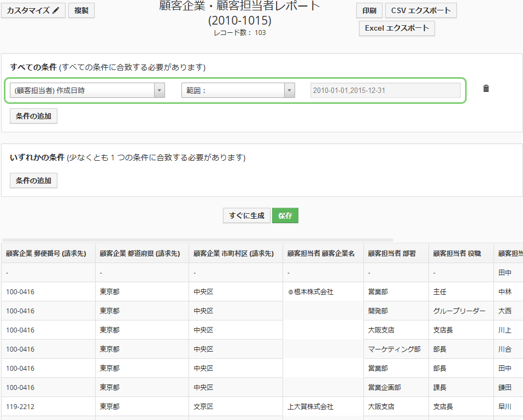
Task: Add condition under すべての条件
Action: pos(33,116)
